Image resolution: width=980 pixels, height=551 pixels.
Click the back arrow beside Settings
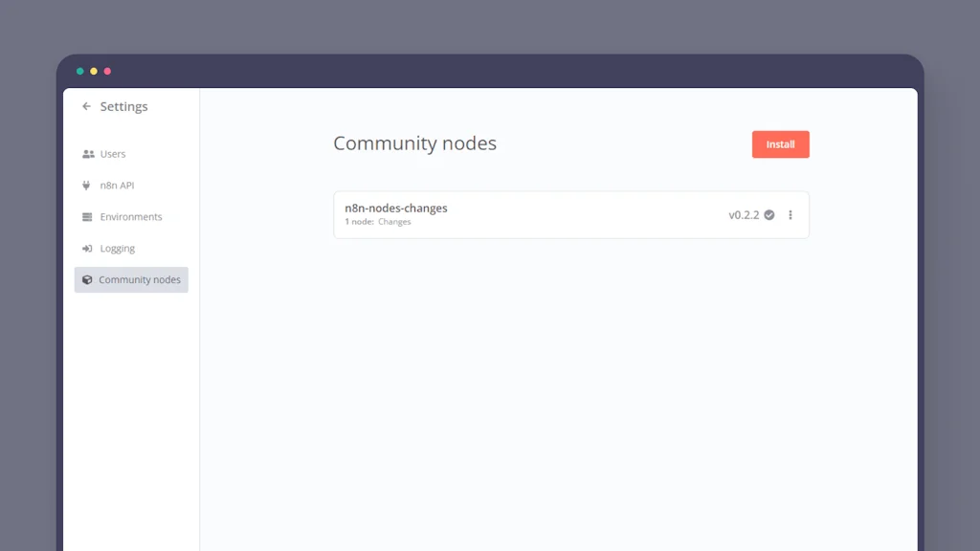[x=85, y=106]
